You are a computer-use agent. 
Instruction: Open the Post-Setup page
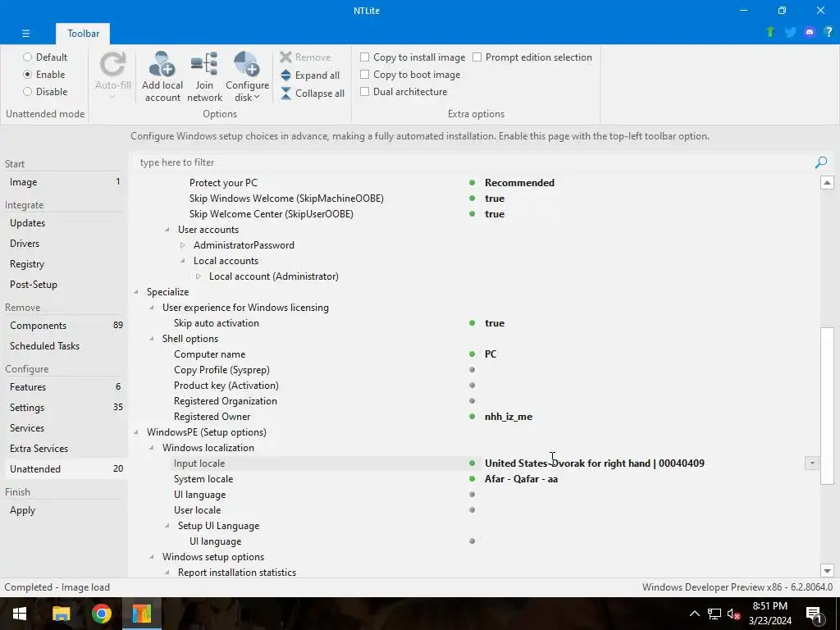pyautogui.click(x=64, y=285)
